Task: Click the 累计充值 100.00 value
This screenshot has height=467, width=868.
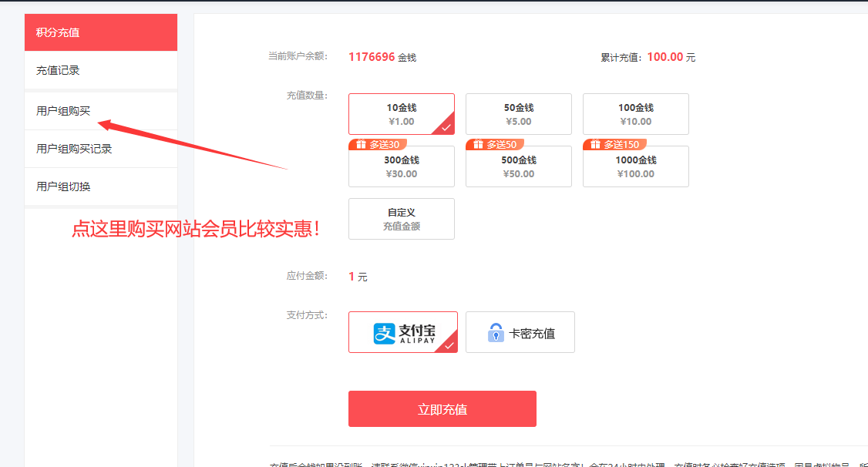Action: point(664,57)
